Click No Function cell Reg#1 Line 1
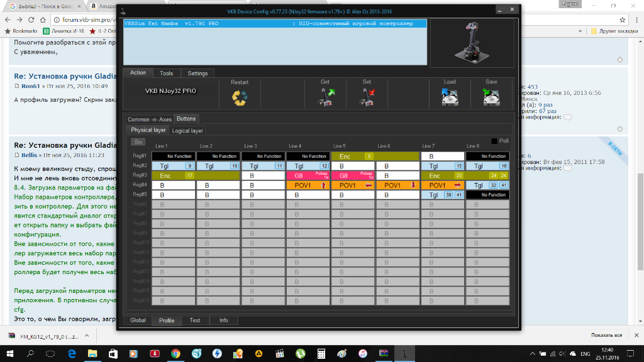Image resolution: width=644 pixels, height=362 pixels. click(x=174, y=156)
